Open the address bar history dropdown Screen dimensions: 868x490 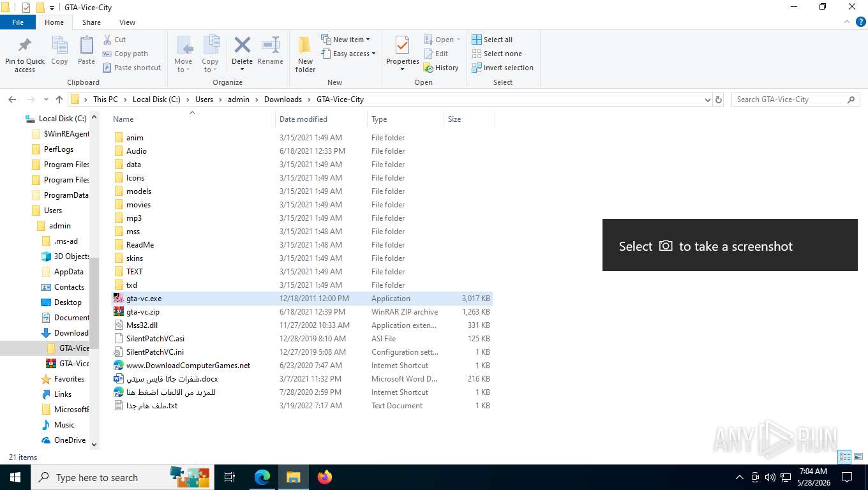(x=707, y=100)
